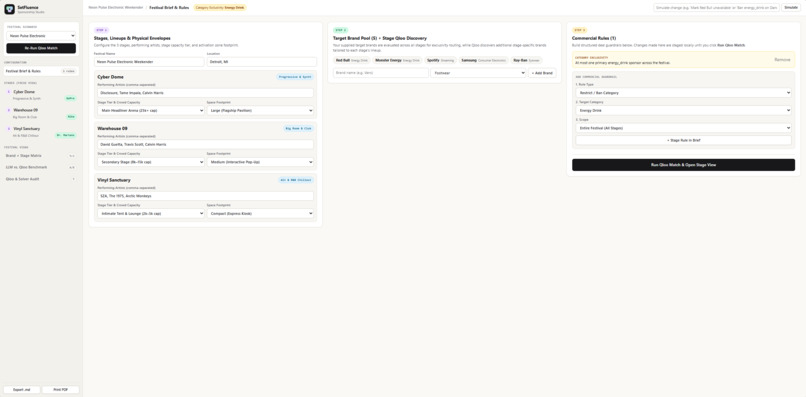Click the Samsung brand chip
The width and height of the screenshot is (806, 397).
pos(484,60)
